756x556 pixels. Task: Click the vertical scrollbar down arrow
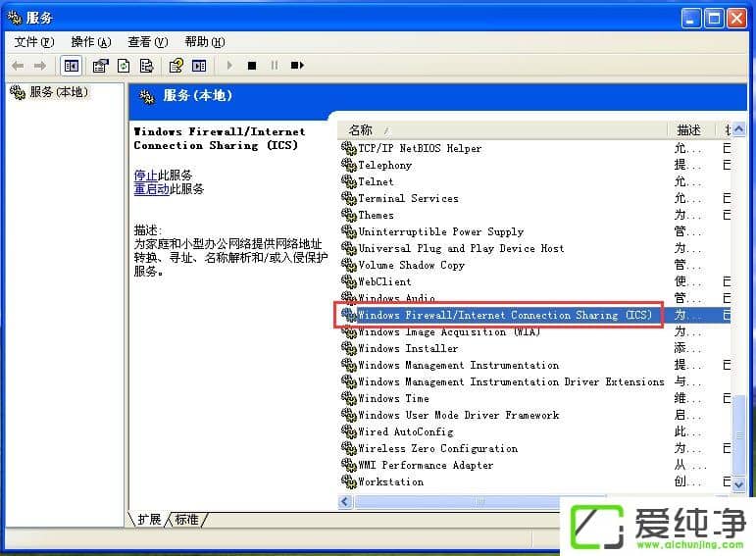(738, 484)
